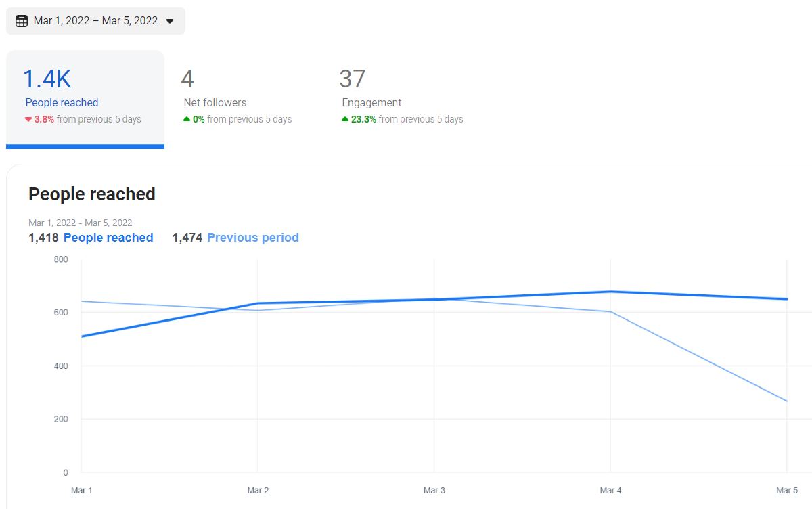Click the Mar 3 axis label
This screenshot has height=509, width=812.
(x=434, y=490)
